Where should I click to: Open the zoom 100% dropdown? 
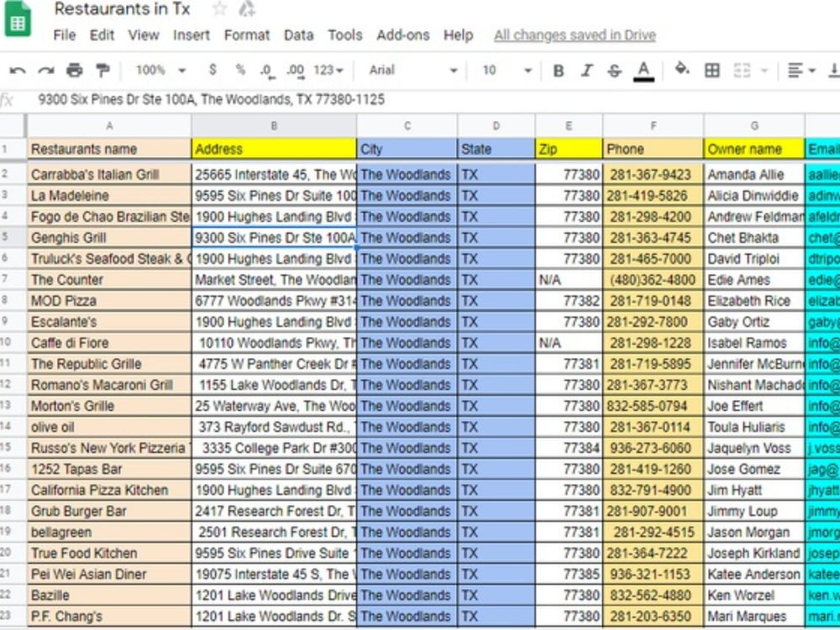pyautogui.click(x=160, y=71)
